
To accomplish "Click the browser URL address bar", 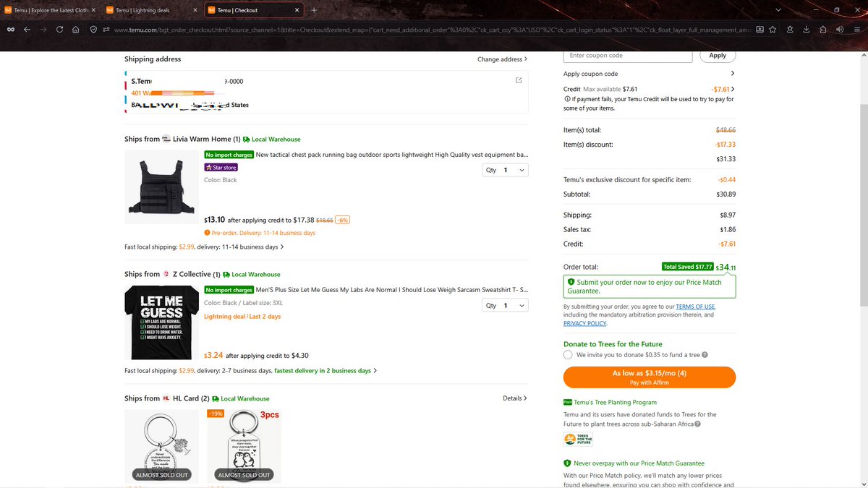I will coord(434,30).
